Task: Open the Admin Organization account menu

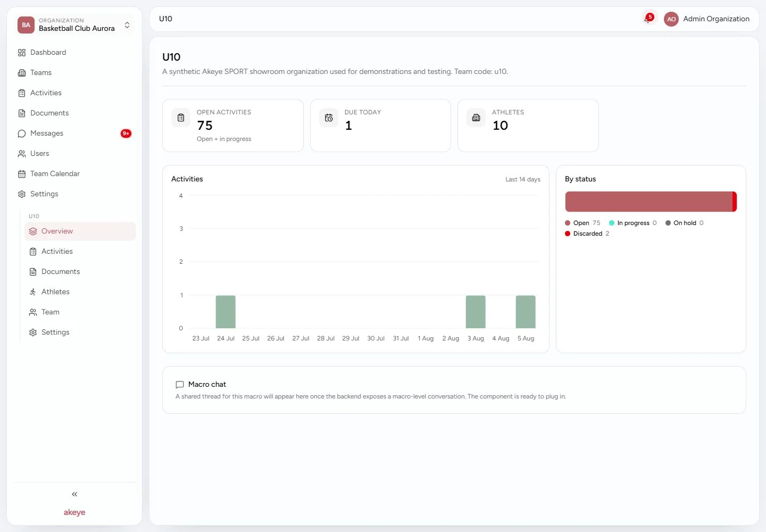Action: point(707,19)
